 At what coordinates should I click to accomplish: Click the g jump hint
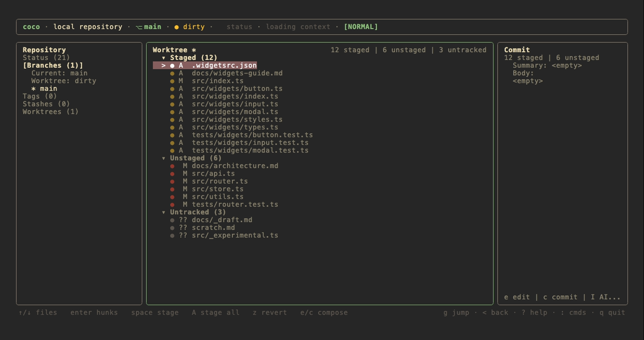456,313
